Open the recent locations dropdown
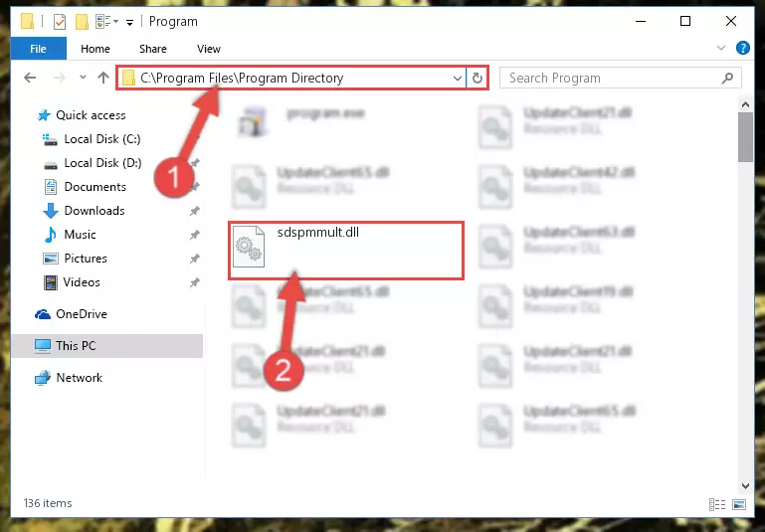The height and width of the screenshot is (532, 765). point(83,78)
